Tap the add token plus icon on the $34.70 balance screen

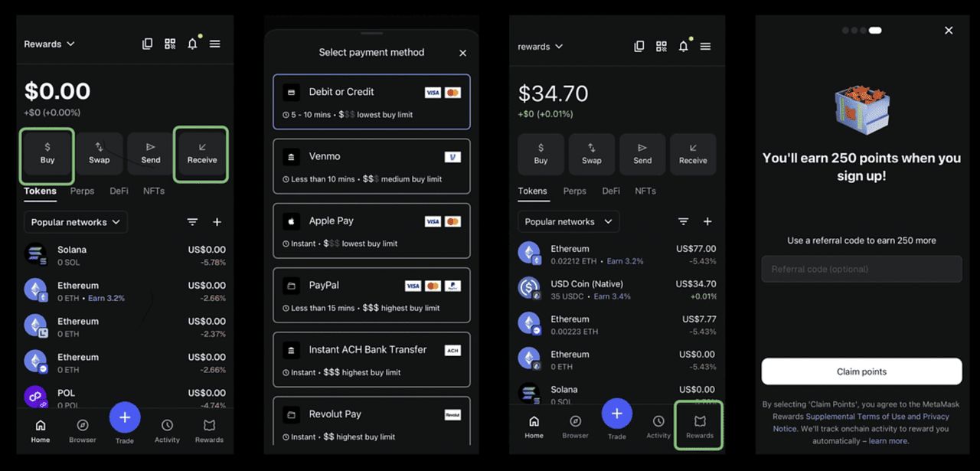pyautogui.click(x=707, y=221)
